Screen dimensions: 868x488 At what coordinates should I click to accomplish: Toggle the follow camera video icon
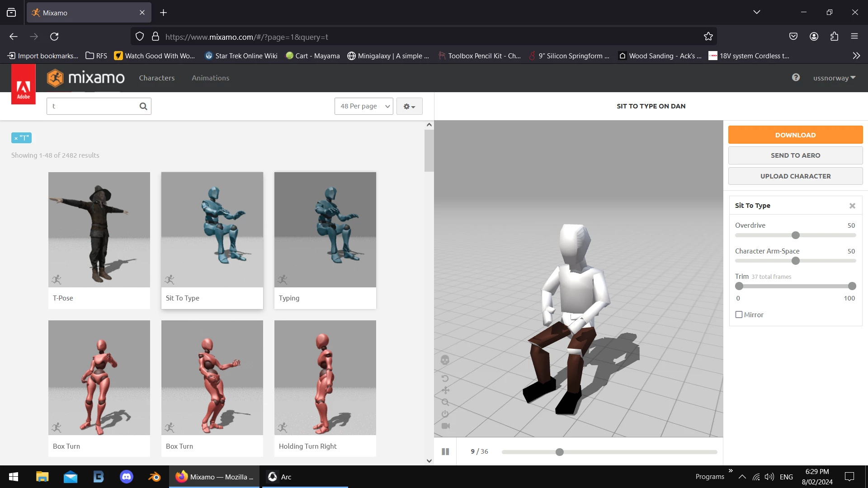click(445, 426)
